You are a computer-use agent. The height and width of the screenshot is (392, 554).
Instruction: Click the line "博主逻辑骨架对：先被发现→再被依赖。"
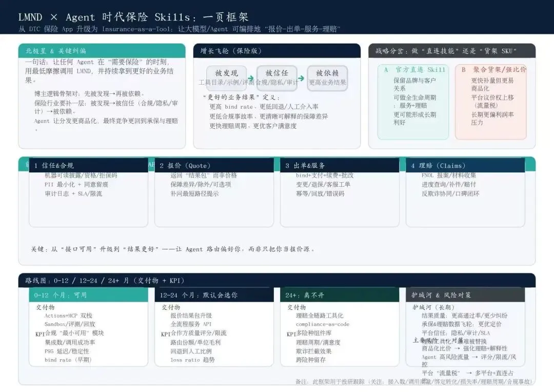[x=89, y=94]
